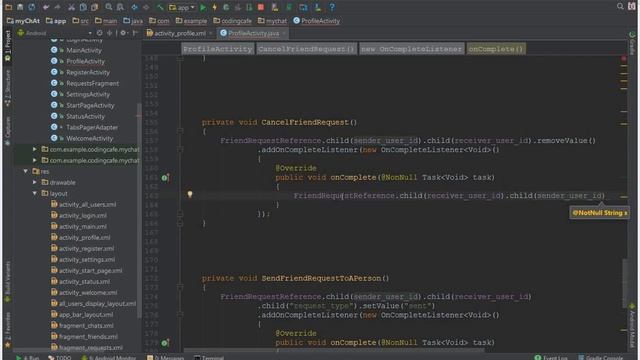The width and height of the screenshot is (640, 360).
Task: Click the Cut scissors icon
Action: click(71, 7)
